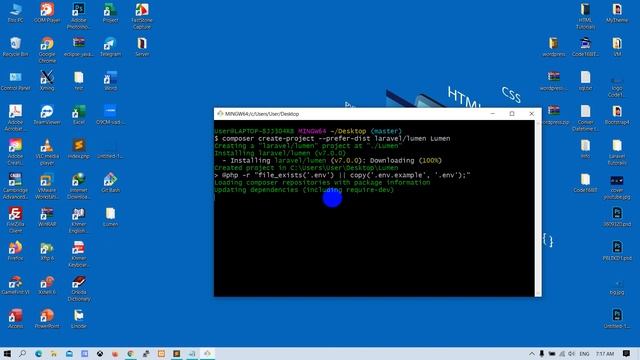Select the Adobe Creative Cloud shortcut

(16, 152)
